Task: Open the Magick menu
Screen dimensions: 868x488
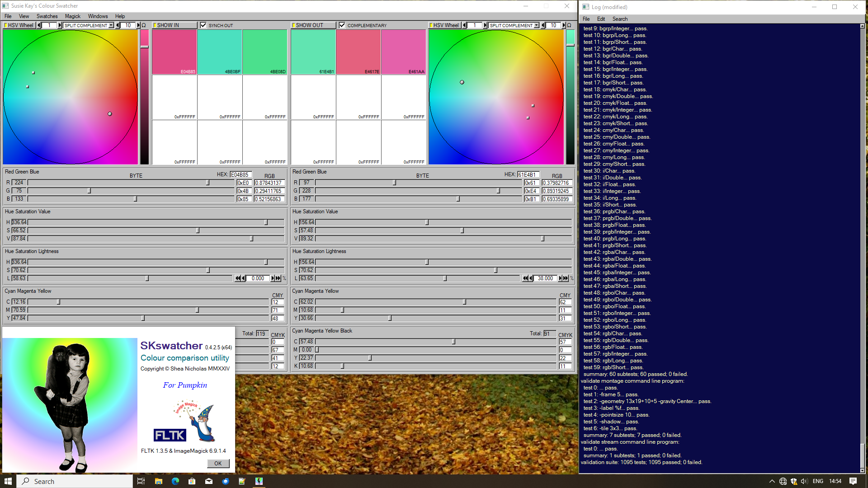Action: coord(72,16)
